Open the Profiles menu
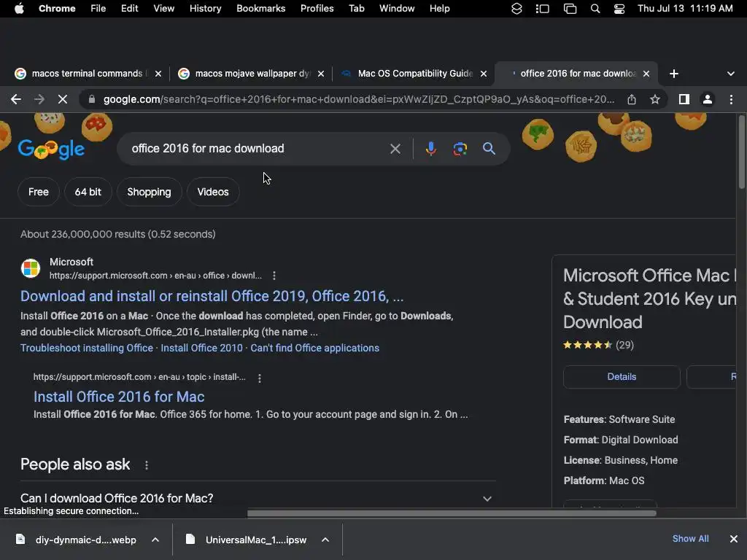The width and height of the screenshot is (747, 560). point(317,9)
